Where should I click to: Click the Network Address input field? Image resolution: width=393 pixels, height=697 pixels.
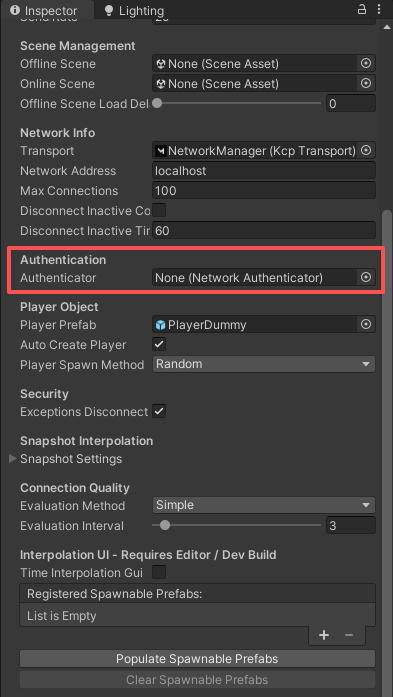264,171
